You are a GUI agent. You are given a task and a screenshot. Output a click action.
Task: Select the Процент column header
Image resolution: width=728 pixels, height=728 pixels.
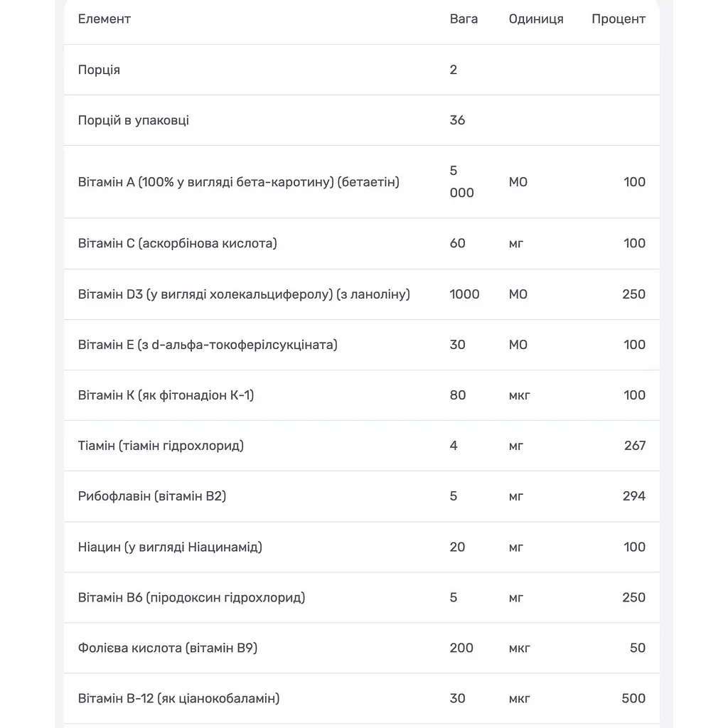pyautogui.click(x=619, y=19)
